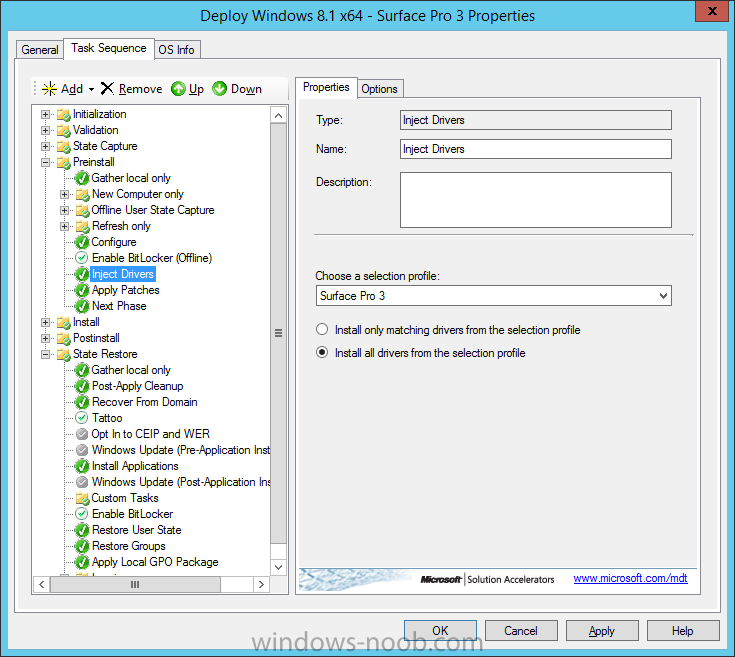The width and height of the screenshot is (735, 657).
Task: Select Windows Update (Pre-Application Inst step
Action: (181, 450)
